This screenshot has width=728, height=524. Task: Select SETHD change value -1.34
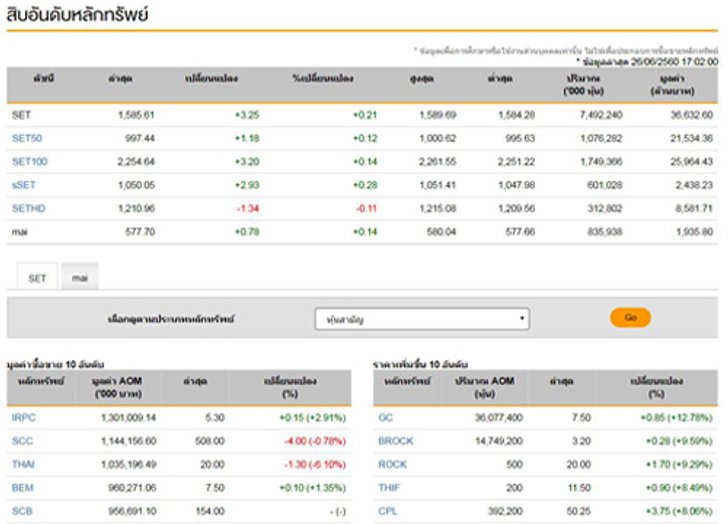248,208
